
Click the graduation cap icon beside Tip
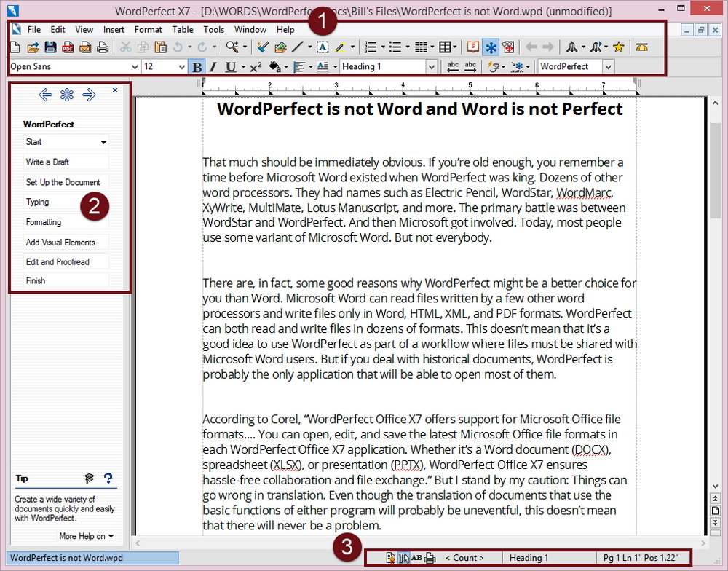click(89, 478)
